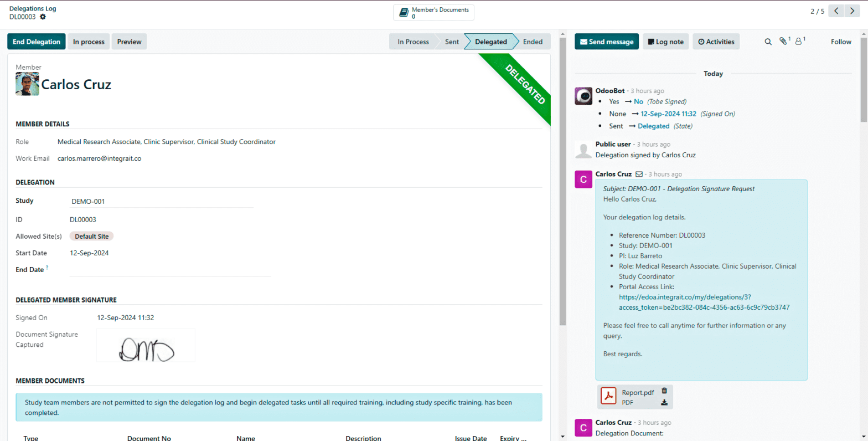Click the OdooBot avatar in the chatter

583,96
